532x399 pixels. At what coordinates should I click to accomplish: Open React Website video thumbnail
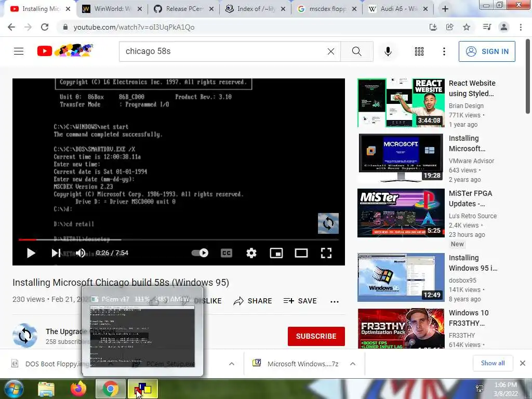(x=401, y=103)
